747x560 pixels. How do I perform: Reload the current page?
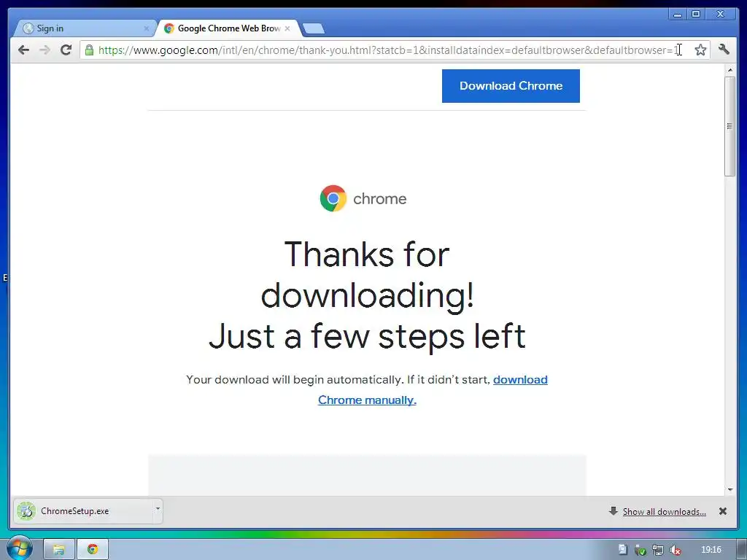click(66, 50)
